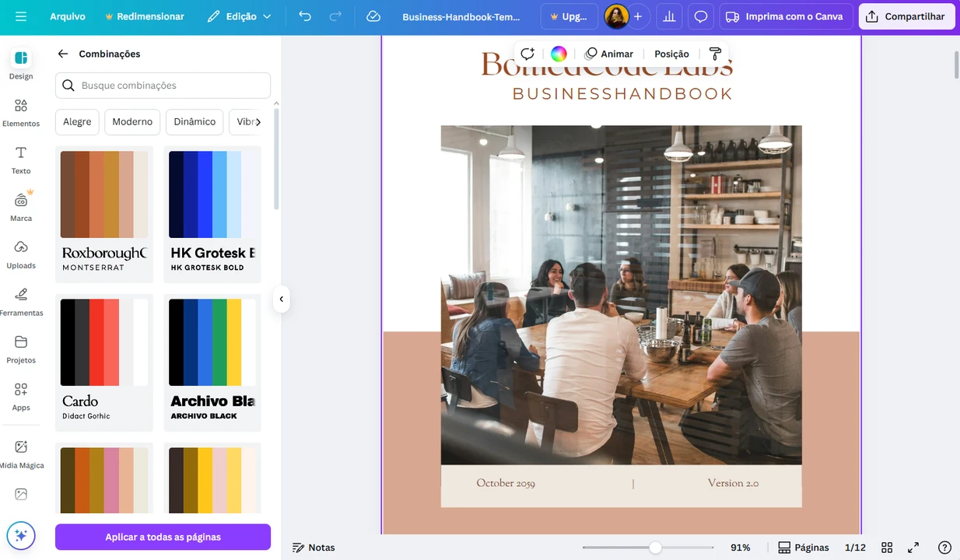Click the Compartilhar button
Image resolution: width=960 pixels, height=560 pixels.
pos(906,16)
